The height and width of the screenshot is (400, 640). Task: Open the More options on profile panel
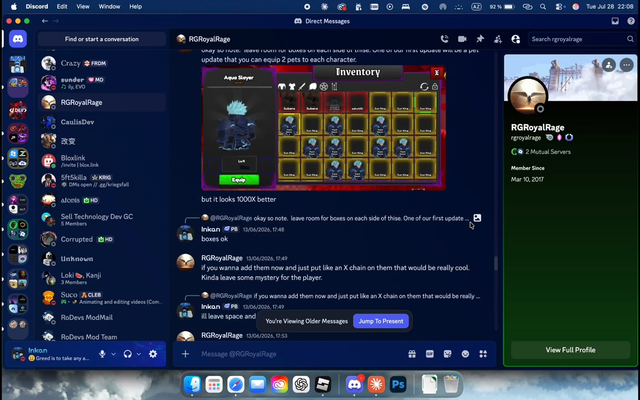627,65
